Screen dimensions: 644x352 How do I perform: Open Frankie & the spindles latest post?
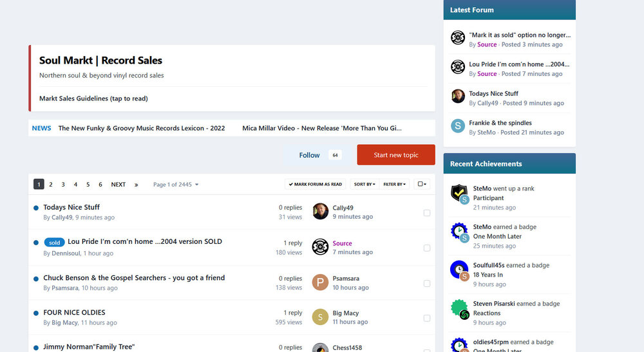tap(500, 123)
